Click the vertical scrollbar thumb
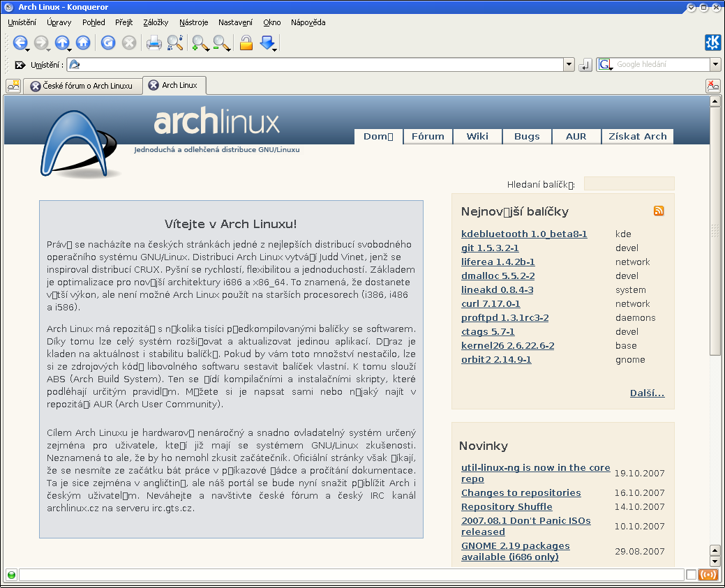 click(715, 230)
